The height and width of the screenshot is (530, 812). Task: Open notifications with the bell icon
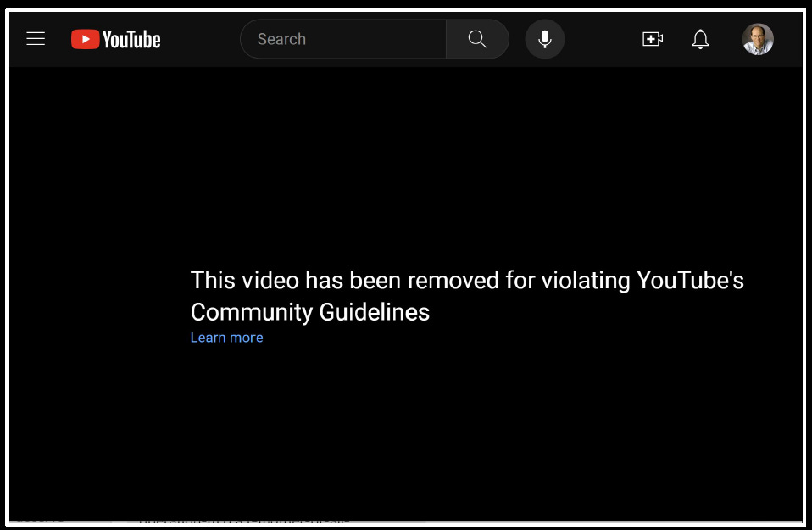[700, 39]
